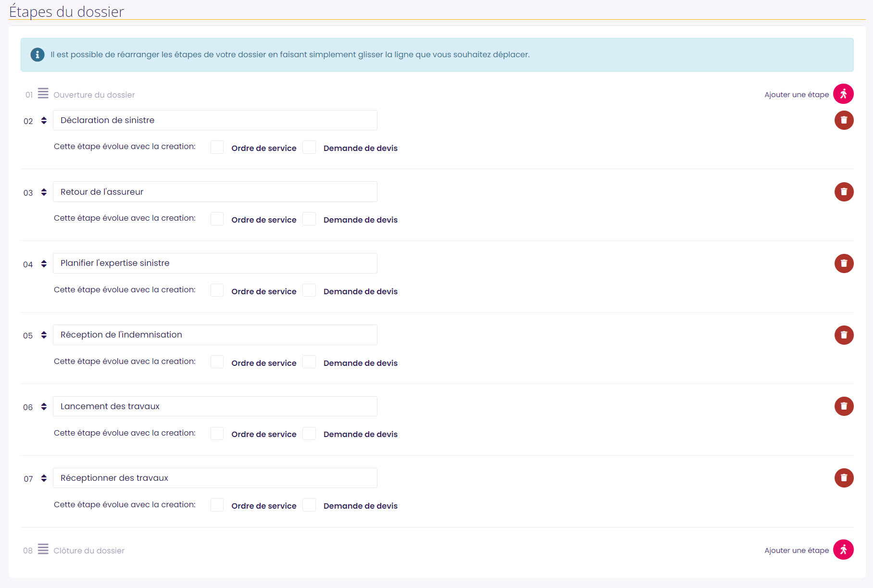Click the reorder arrows for step 04
Viewport: 873px width, 588px height.
click(44, 264)
